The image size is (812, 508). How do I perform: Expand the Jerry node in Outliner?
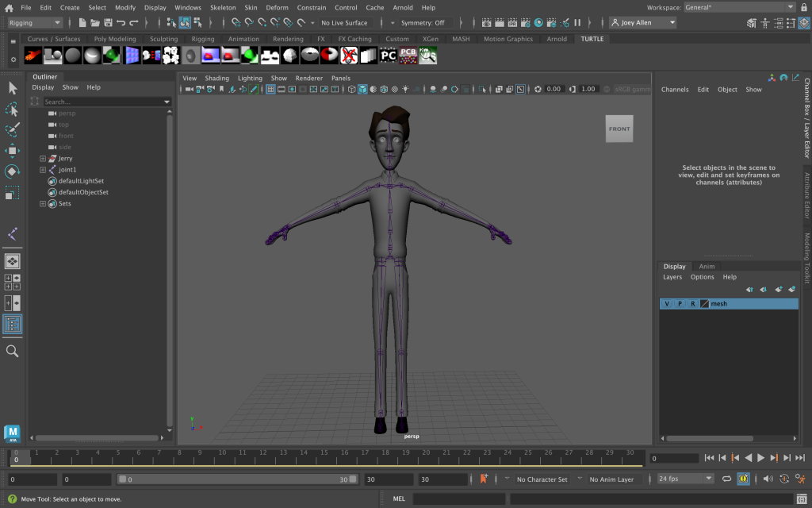click(43, 159)
